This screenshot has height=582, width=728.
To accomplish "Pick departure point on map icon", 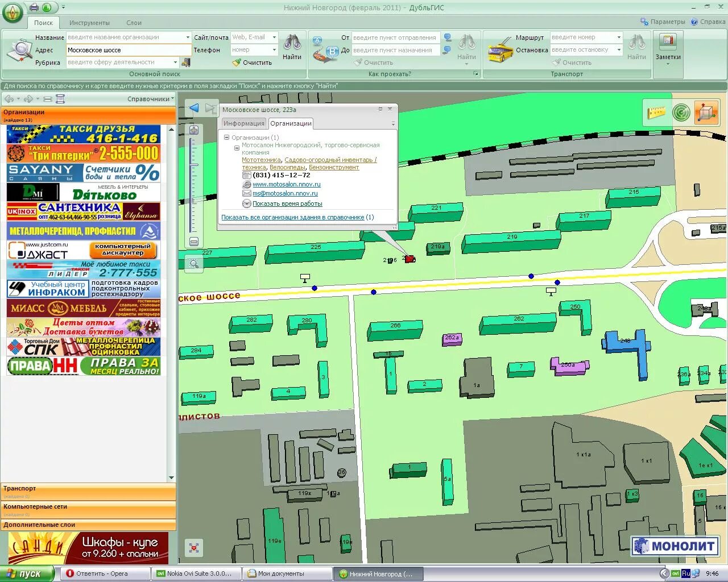I will tap(448, 38).
